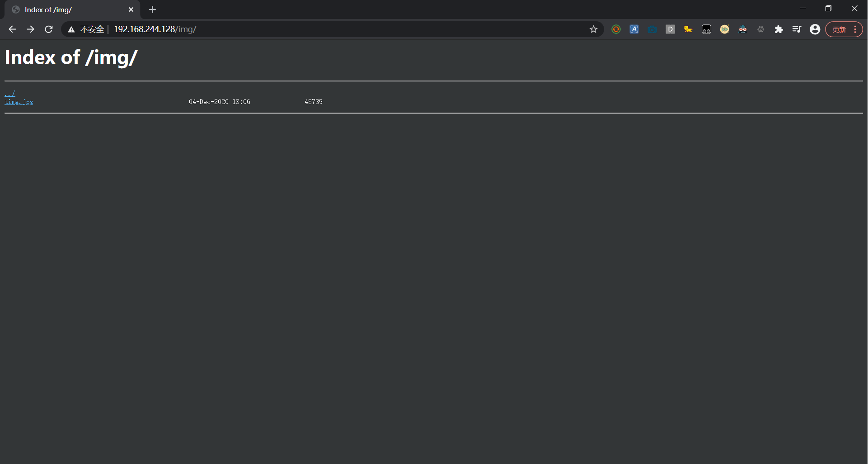Open the Extensions puzzle-piece menu
Screen dimensions: 868x464
(x=779, y=29)
